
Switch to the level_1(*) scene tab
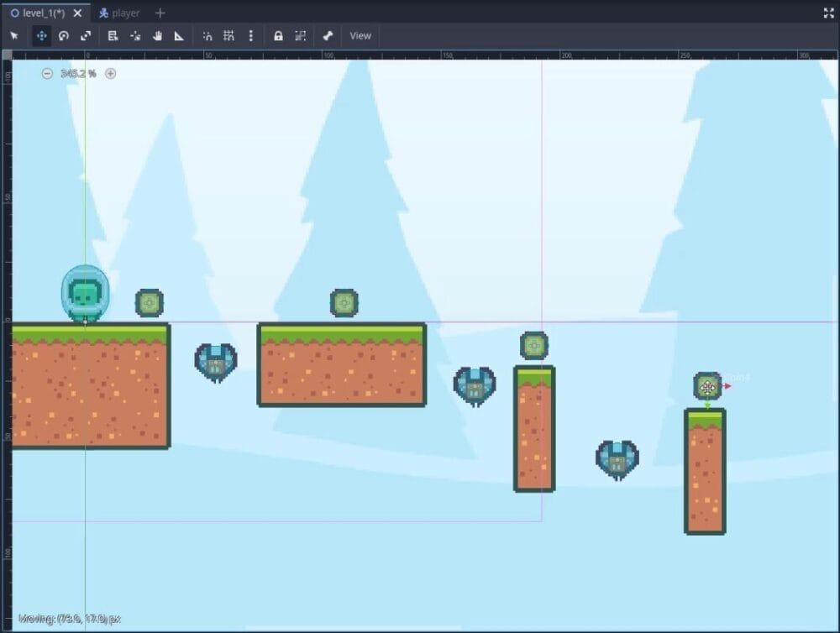pyautogui.click(x=43, y=13)
